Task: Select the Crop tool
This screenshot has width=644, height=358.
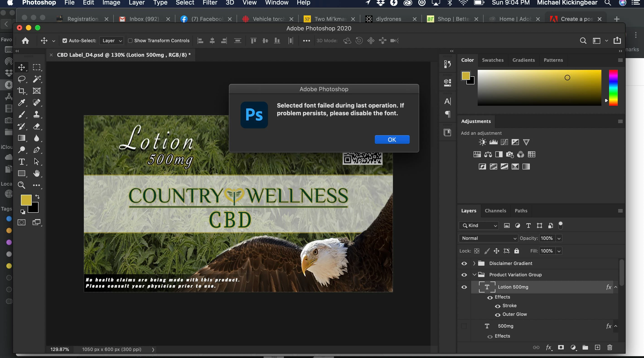Action: (22, 91)
